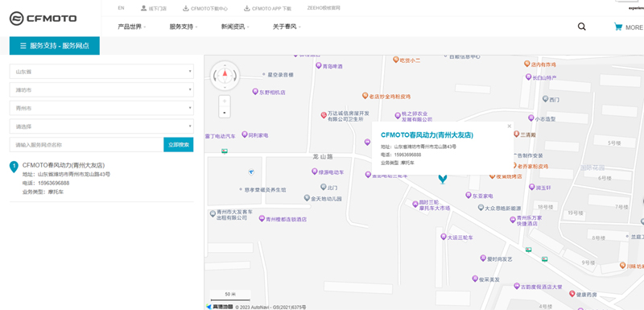Click the 三清殿 map pin
This screenshot has height=310, width=644.
pyautogui.click(x=517, y=134)
